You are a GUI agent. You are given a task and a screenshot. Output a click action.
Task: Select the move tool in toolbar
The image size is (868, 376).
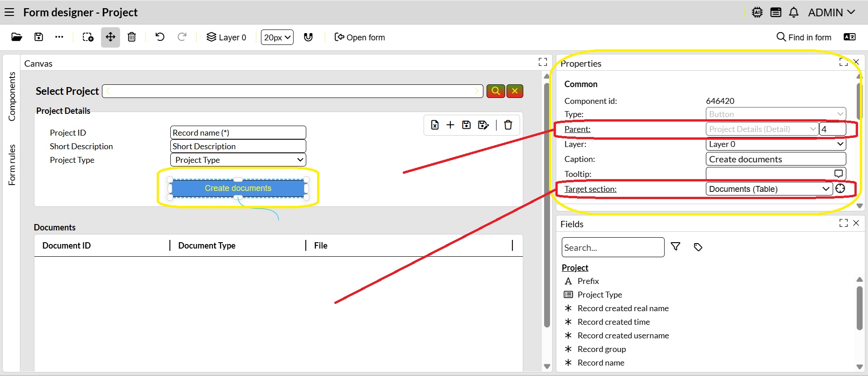(111, 37)
